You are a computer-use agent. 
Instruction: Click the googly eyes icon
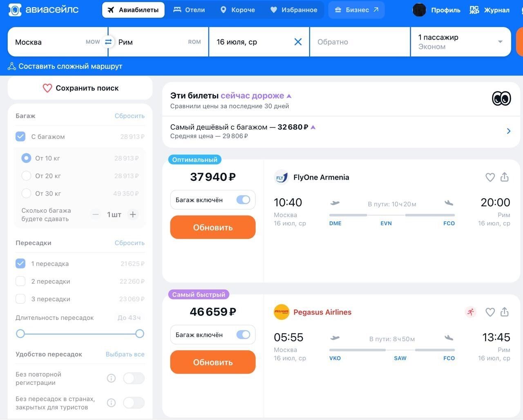501,98
